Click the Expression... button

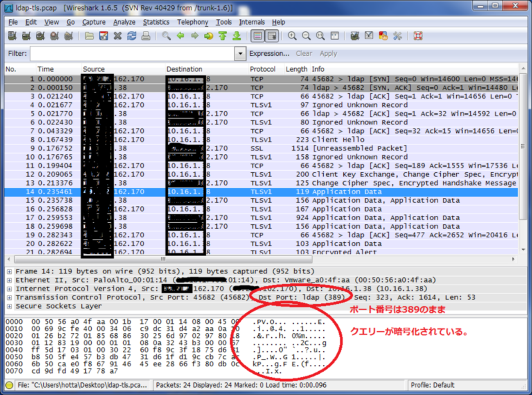coord(269,54)
